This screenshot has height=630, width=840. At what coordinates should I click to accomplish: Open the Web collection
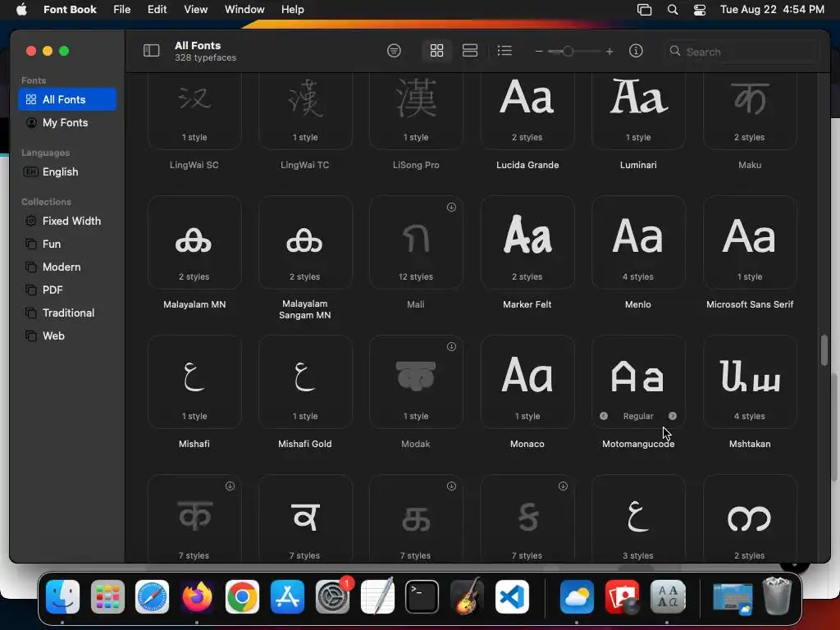pyautogui.click(x=67, y=336)
